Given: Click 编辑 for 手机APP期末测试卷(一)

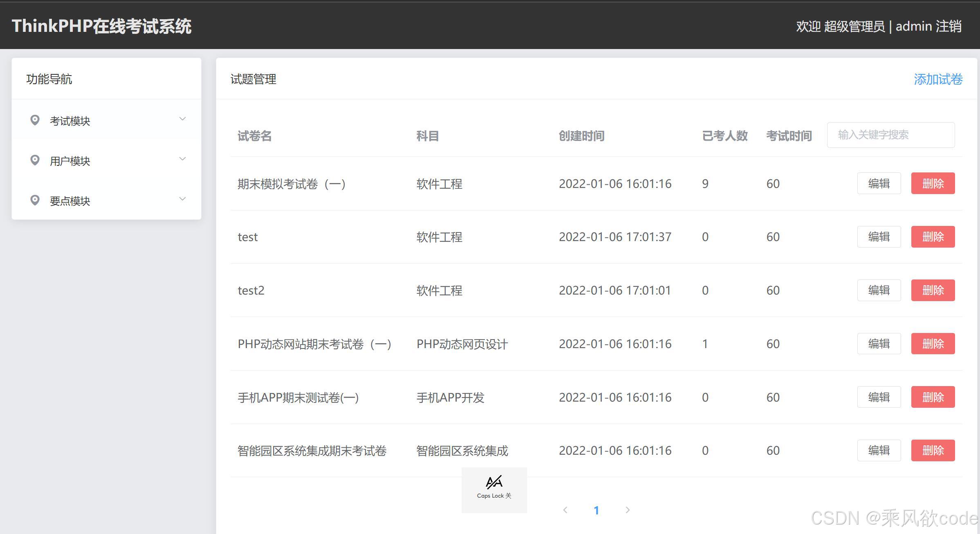Looking at the screenshot, I should 879,397.
